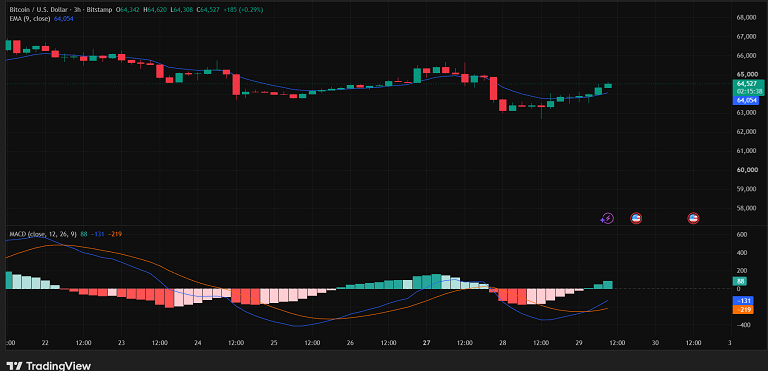Click the green 88 histogram label on the MACD axis
Image resolution: width=768 pixels, height=371 pixels.
coord(739,281)
